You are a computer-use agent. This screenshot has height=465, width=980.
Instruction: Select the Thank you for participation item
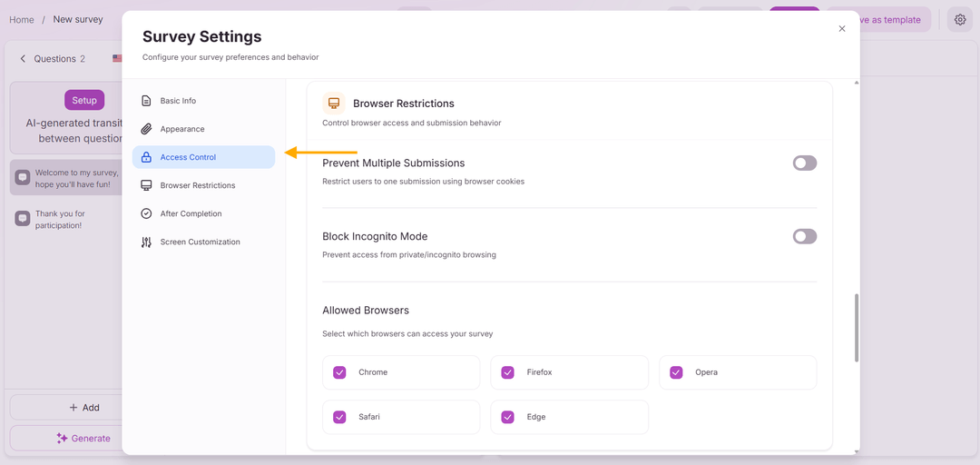click(68, 219)
